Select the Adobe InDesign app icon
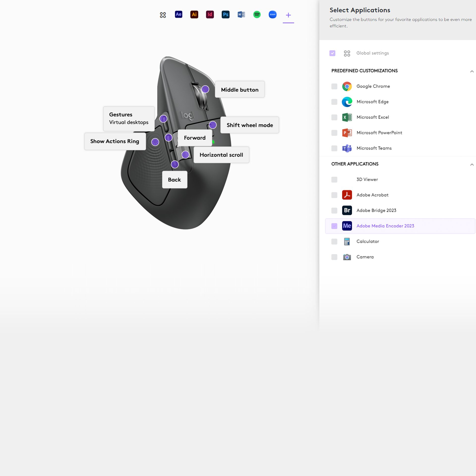The image size is (476, 476). point(210,15)
